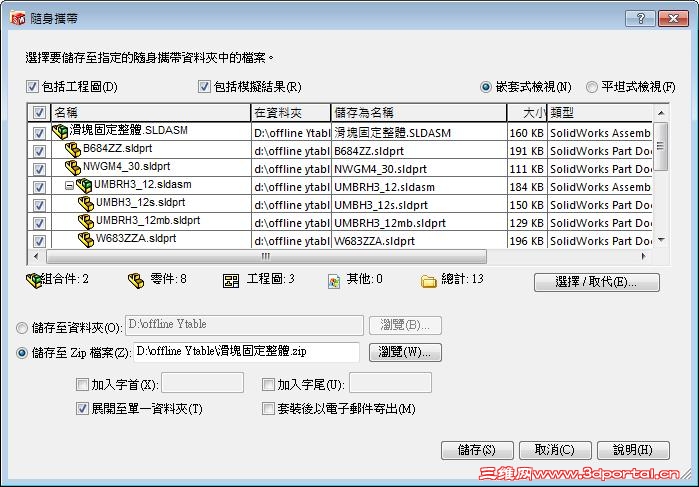The width and height of the screenshot is (699, 487).
Task: Click the 196 KB size cell
Action: [x=527, y=241]
